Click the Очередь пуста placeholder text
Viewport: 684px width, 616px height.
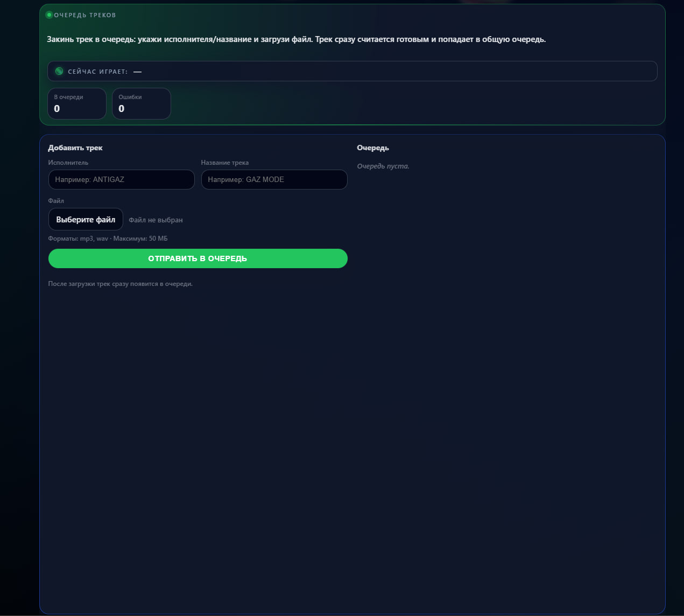[383, 166]
